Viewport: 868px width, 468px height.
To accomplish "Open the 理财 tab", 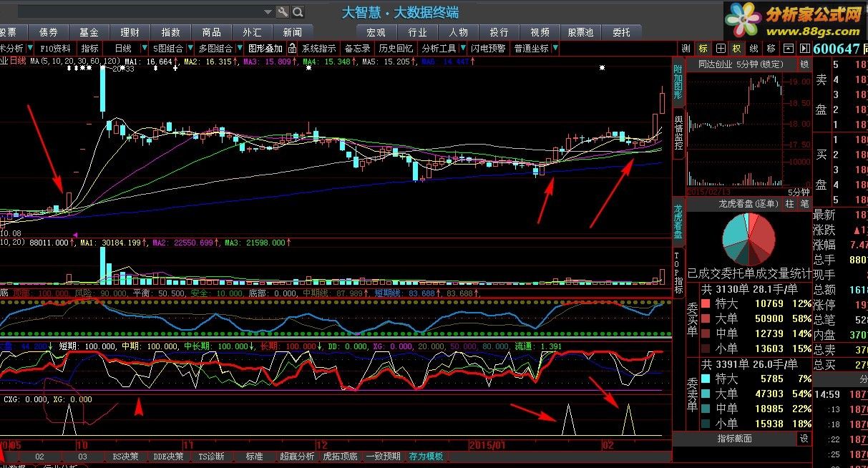I will tap(130, 32).
